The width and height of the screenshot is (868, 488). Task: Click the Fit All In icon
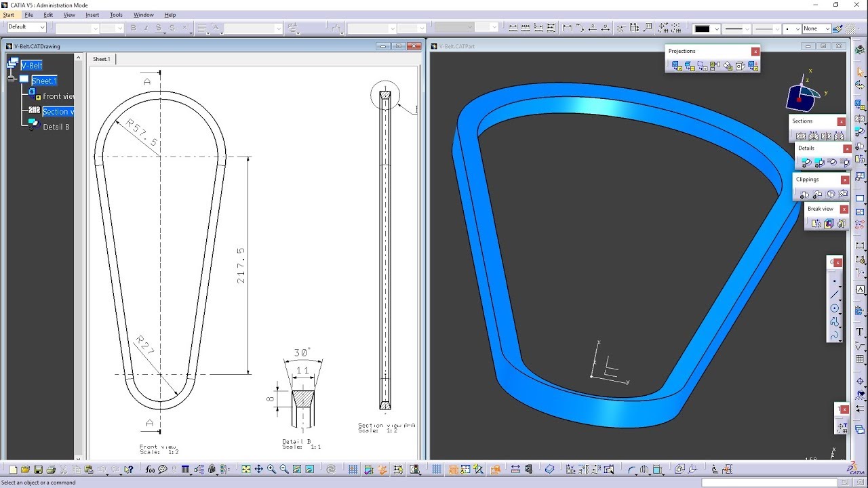click(245, 469)
